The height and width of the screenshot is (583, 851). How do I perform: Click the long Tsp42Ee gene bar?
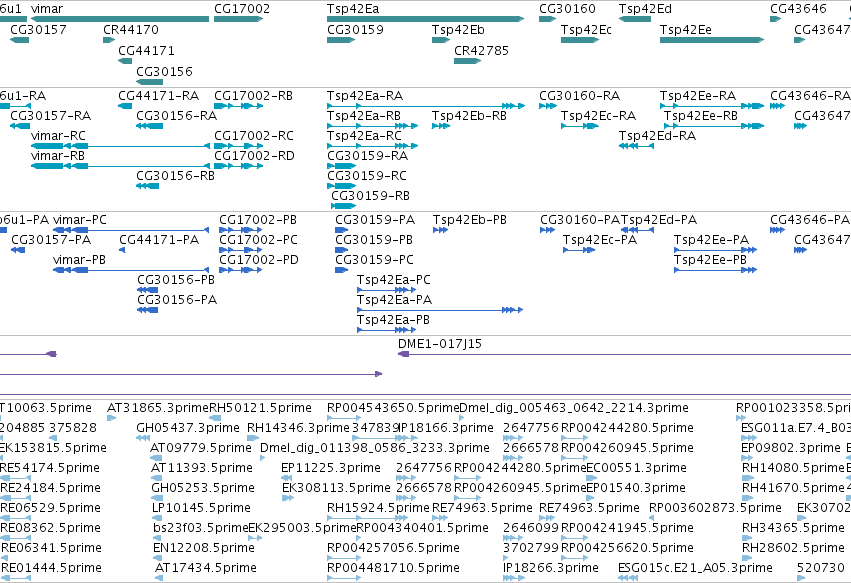(x=712, y=40)
